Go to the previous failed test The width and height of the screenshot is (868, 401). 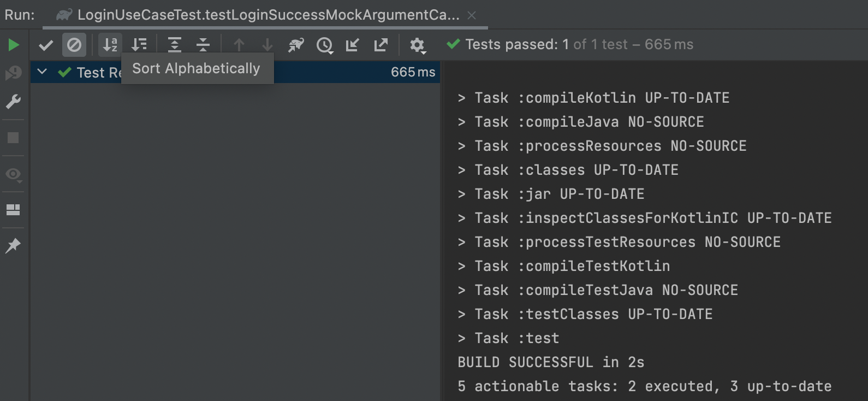click(239, 45)
